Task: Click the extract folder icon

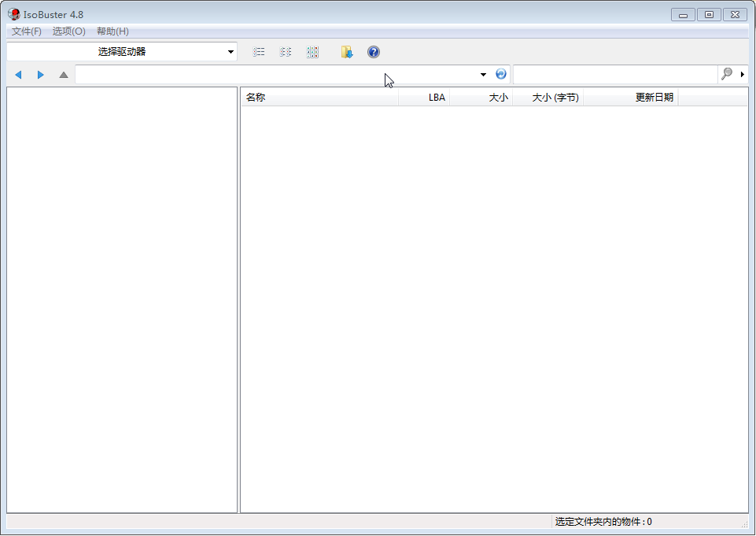Action: (x=347, y=52)
